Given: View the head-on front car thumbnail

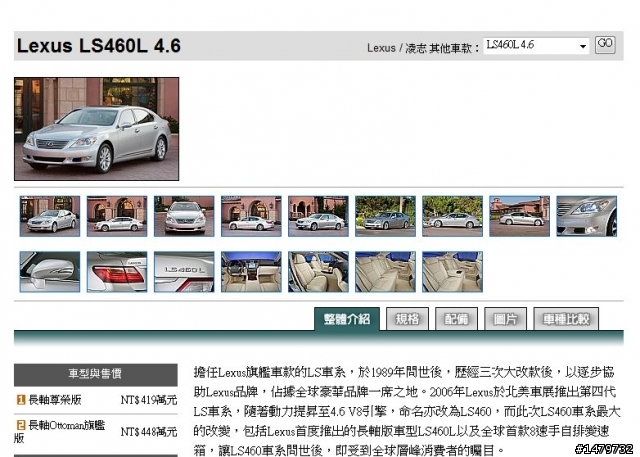Looking at the screenshot, I should tap(184, 216).
